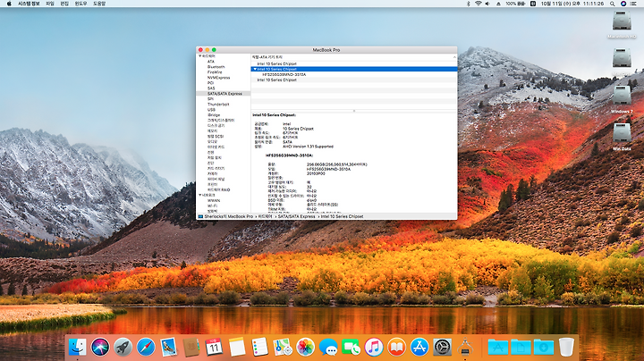Screen dimensions: 644x361
Task: Open the Notification Center icon
Action: click(x=634, y=4)
